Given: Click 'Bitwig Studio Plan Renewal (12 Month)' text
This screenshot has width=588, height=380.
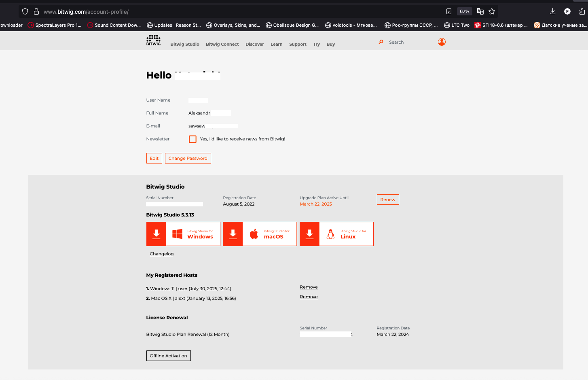Looking at the screenshot, I should coord(188,335).
